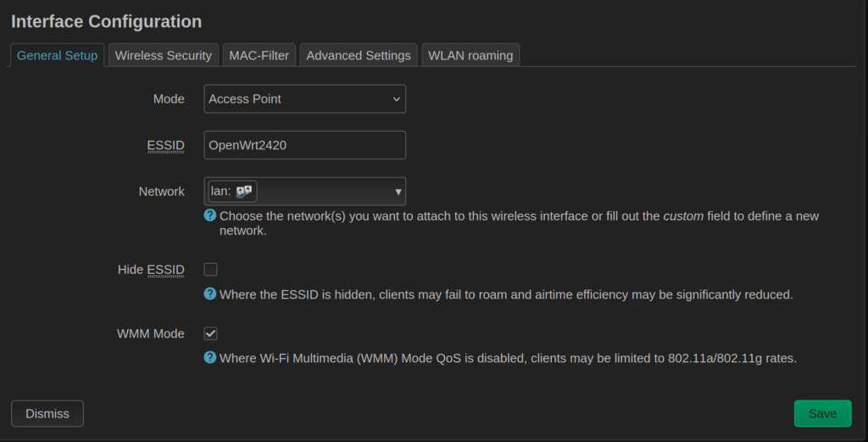This screenshot has height=442, width=868.
Task: Go to the Advanced Settings tab
Action: coord(359,55)
